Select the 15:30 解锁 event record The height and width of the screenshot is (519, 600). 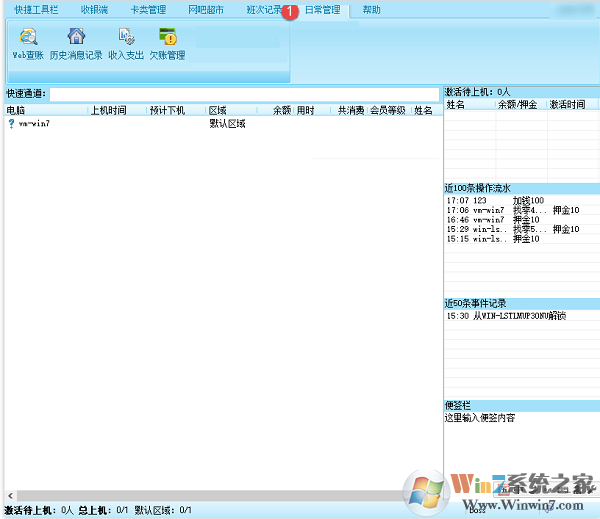click(x=522, y=316)
